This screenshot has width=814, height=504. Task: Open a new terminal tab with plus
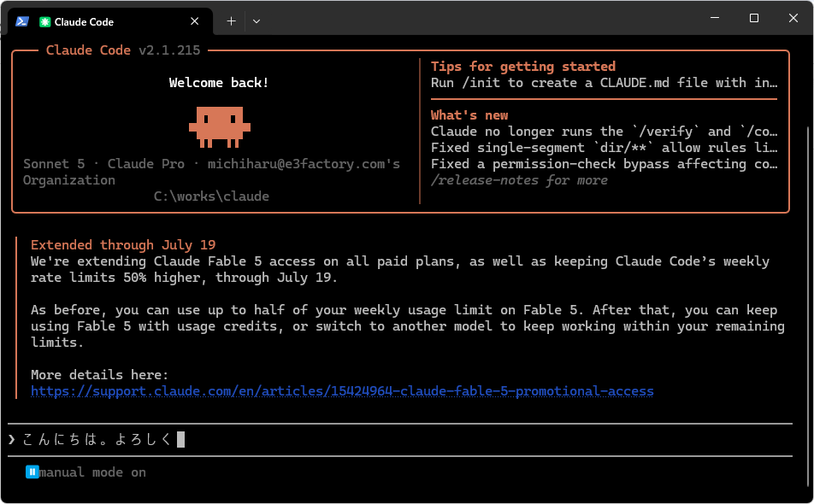point(231,21)
